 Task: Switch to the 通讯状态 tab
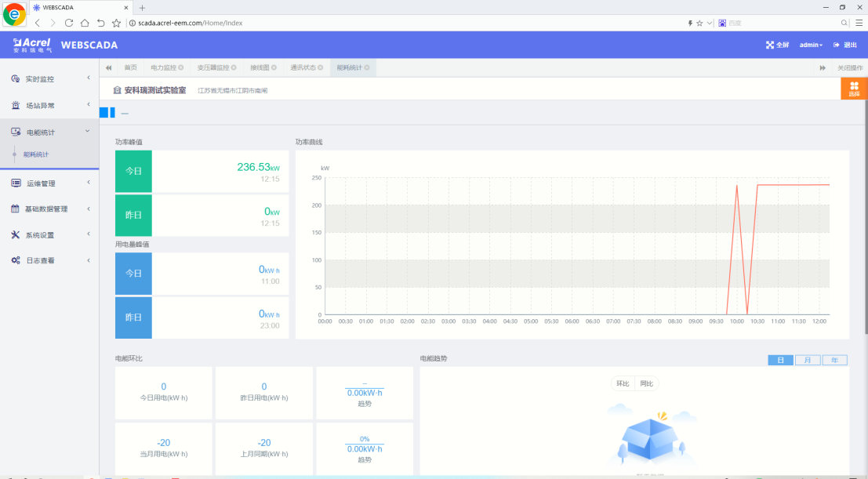click(303, 68)
